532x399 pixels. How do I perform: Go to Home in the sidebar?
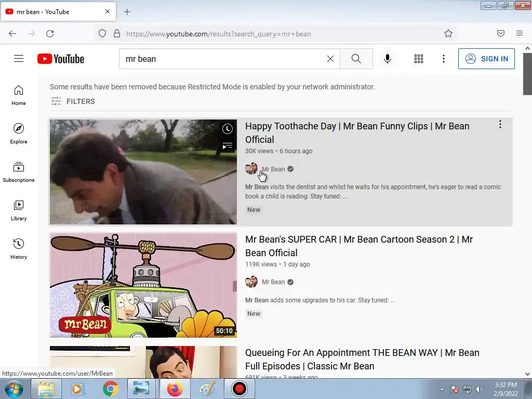coord(19,96)
